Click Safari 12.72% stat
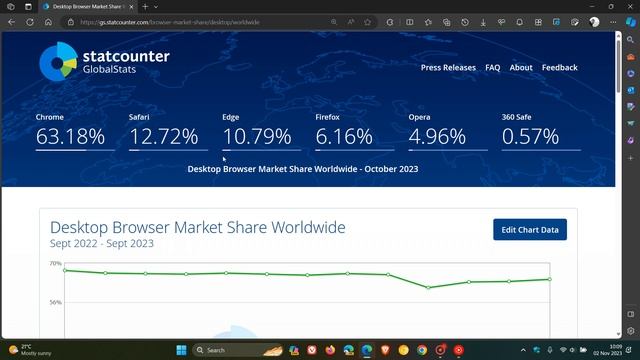 (x=168, y=131)
